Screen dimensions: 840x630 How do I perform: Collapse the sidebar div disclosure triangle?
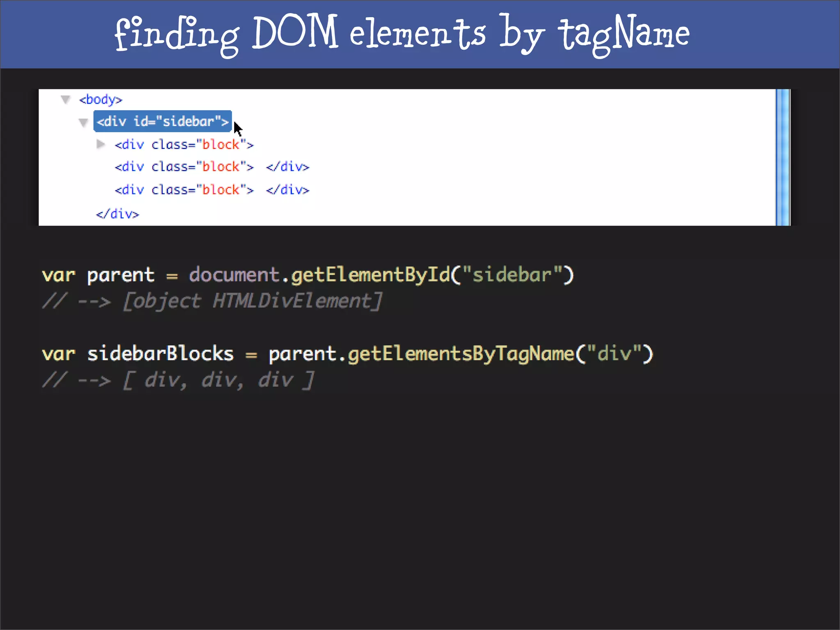point(84,123)
